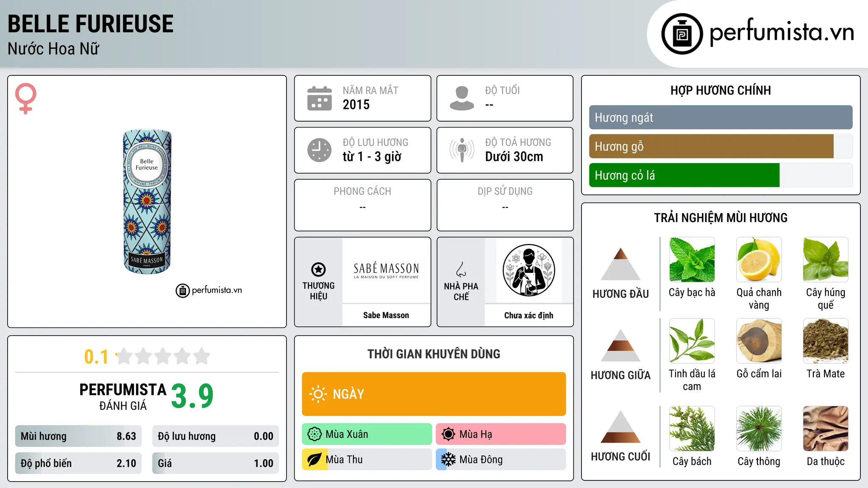Click the sun icon for Mùa Hạ
The height and width of the screenshot is (488, 868).
pyautogui.click(x=448, y=434)
